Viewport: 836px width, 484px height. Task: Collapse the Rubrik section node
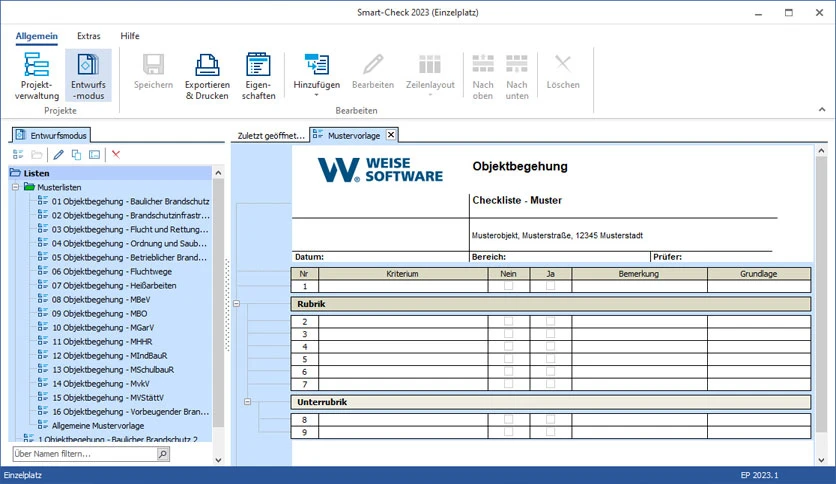(237, 304)
